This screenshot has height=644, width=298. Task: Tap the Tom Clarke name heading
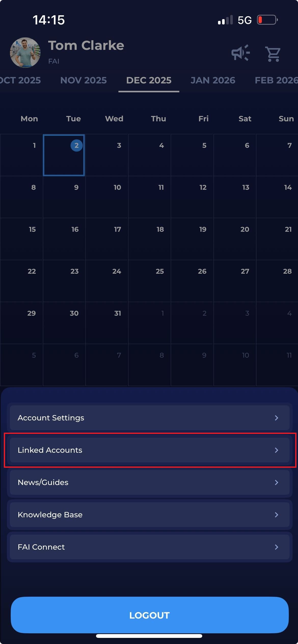coord(86,46)
